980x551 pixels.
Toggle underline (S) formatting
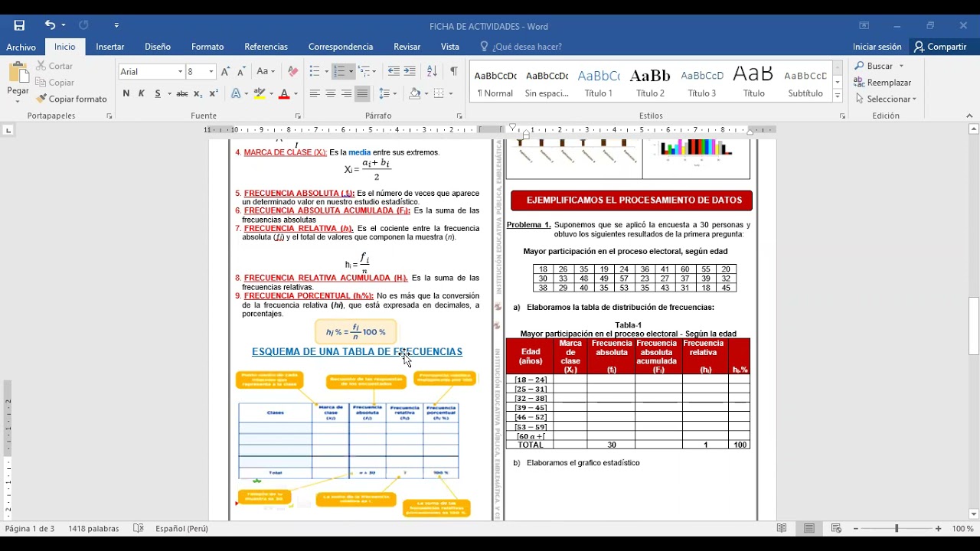click(x=158, y=93)
